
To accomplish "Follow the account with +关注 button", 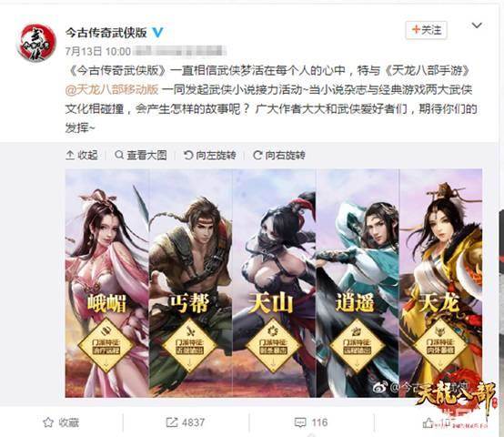I will [x=426, y=30].
